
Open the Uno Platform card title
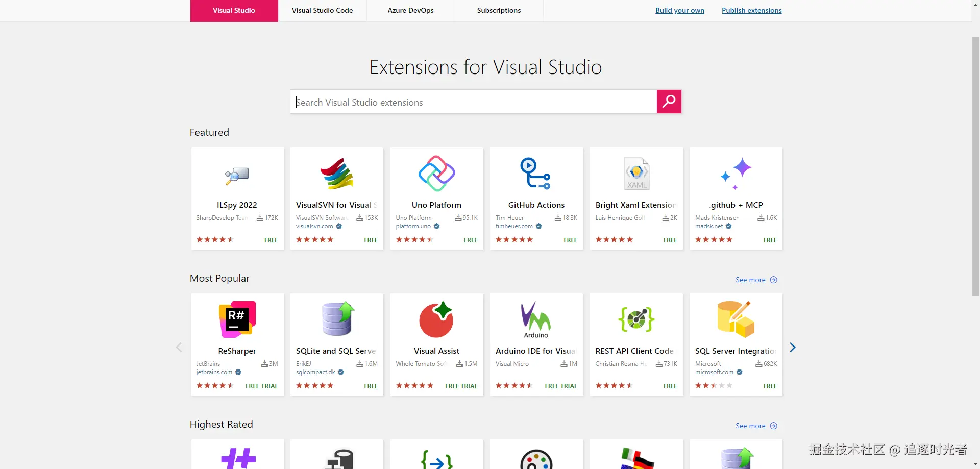tap(436, 205)
